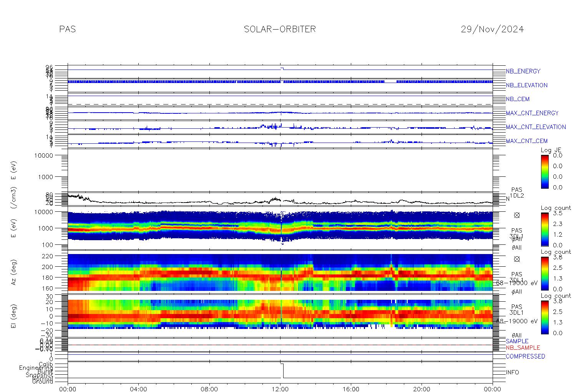This screenshot has height=392, width=581.
Task: Click the 00:00 tick at the axis start
Action: pyautogui.click(x=68, y=389)
